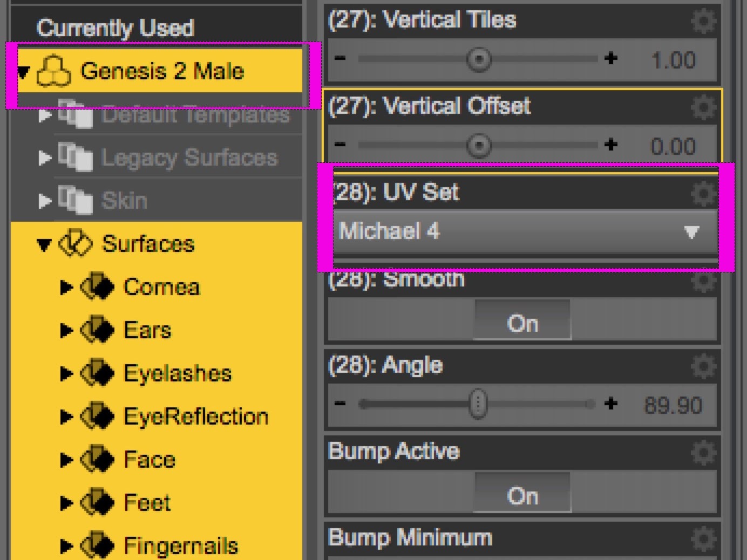Open the UV Set Michael 4 dropdown
747x560 pixels.
525,231
